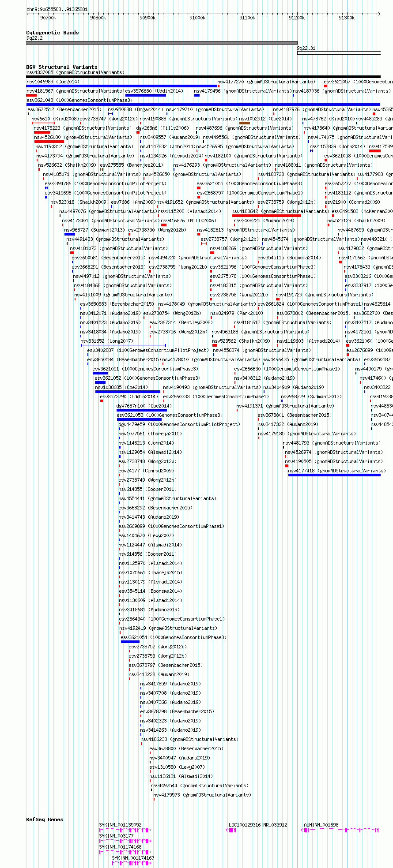Click nsv968729 (Sudmant2013) label
393x868 pixels.
point(311,397)
